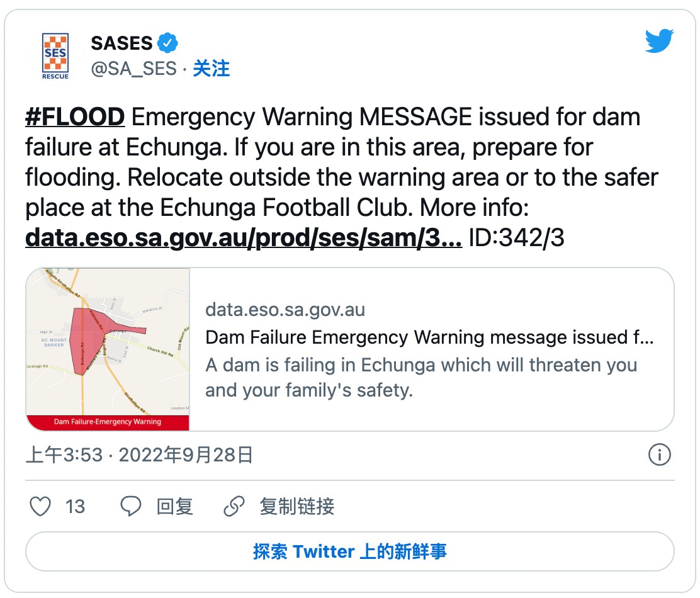The image size is (700, 598).
Task: Open the #FLOOD hashtag
Action: point(75,117)
